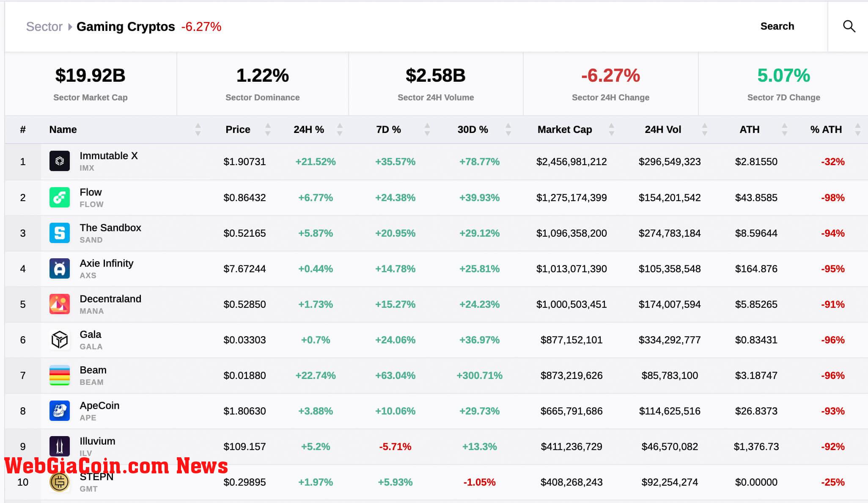Open Decentraland coin page

pos(110,299)
